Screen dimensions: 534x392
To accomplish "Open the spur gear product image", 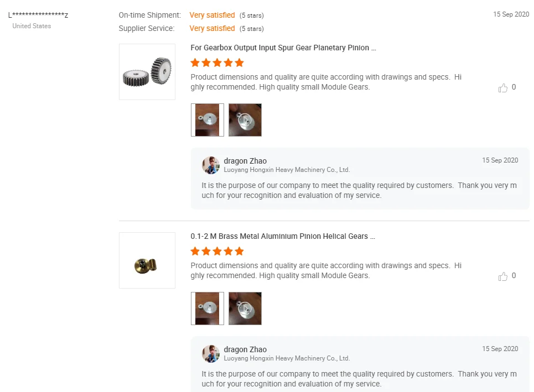I will coord(147,72).
